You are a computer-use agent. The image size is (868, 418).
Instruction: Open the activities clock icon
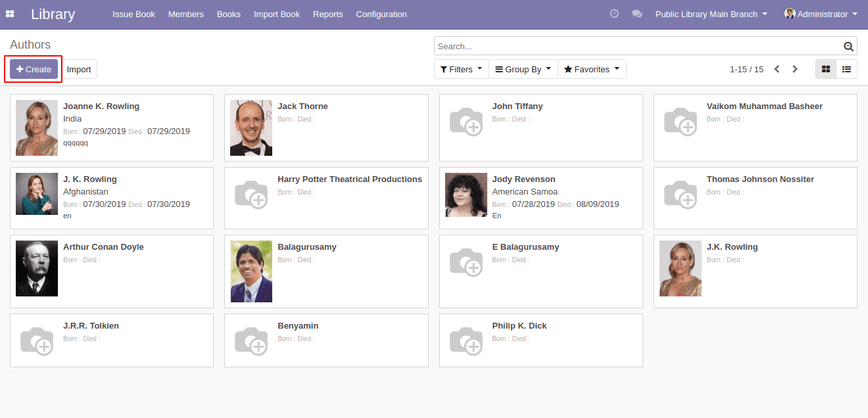(x=614, y=14)
